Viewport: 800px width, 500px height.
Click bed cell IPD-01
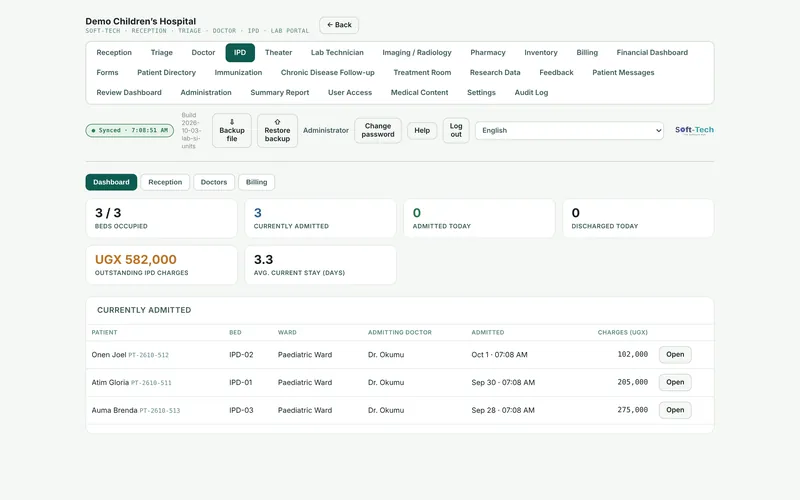[240, 382]
